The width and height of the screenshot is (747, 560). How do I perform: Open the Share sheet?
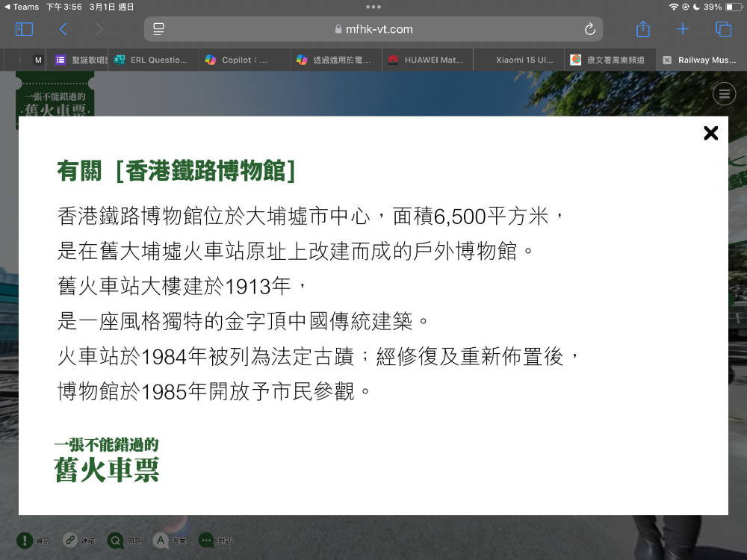pos(642,29)
